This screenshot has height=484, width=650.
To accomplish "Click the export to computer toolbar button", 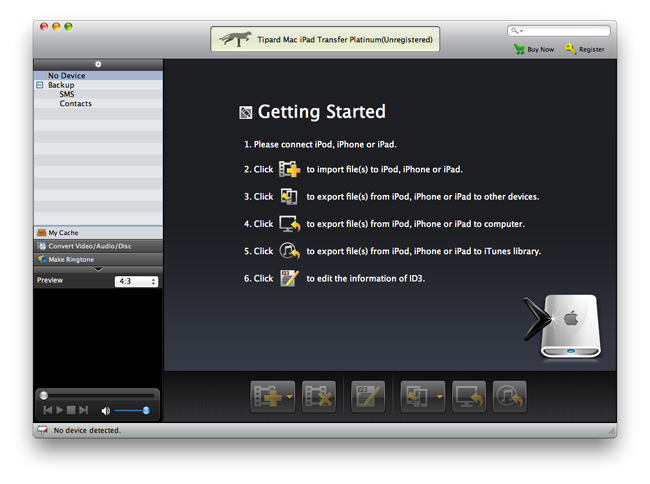I will [469, 397].
